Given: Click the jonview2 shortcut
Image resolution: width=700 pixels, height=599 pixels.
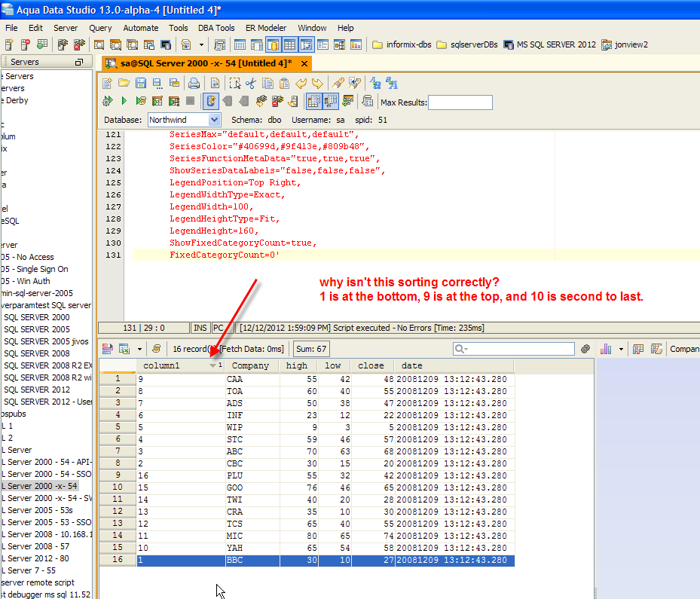Looking at the screenshot, I should click(x=625, y=44).
